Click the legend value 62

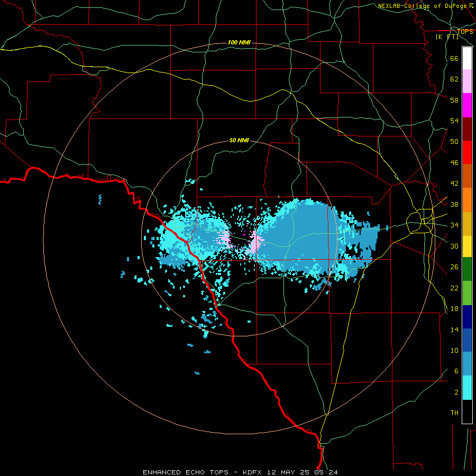pos(454,79)
